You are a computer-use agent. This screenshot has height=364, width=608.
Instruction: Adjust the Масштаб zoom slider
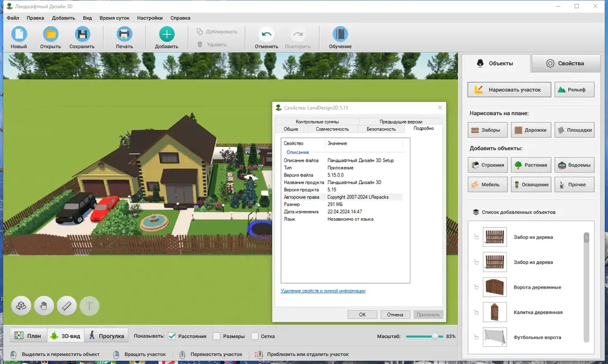(424, 336)
